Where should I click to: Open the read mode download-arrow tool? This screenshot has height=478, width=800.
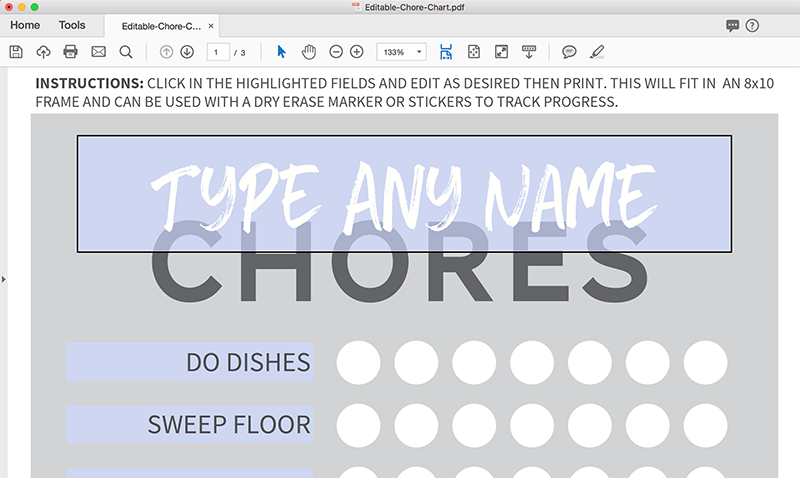(529, 52)
